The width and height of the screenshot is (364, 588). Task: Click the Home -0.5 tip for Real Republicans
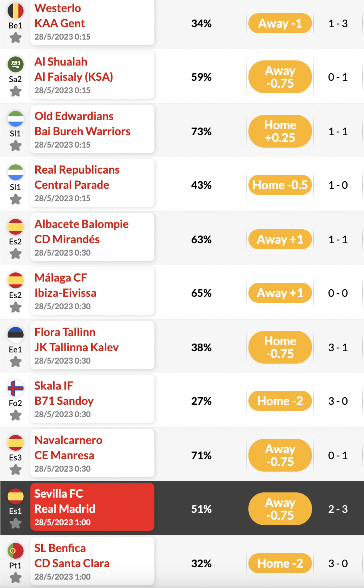click(280, 185)
